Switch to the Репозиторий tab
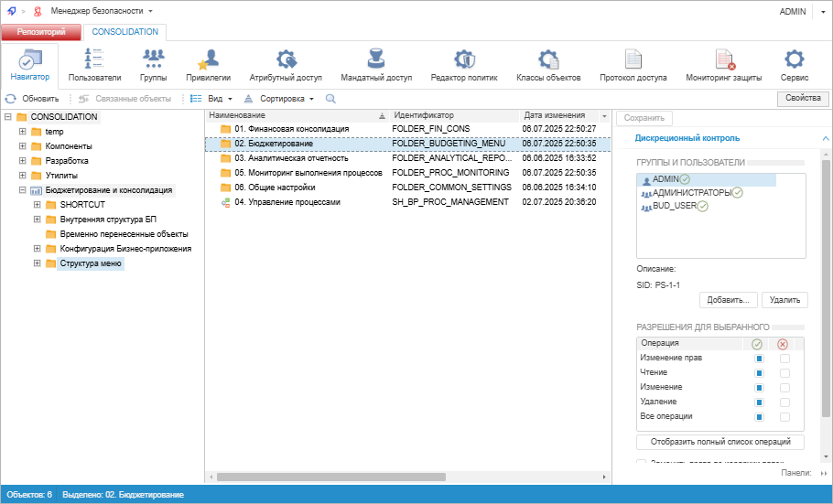The width and height of the screenshot is (833, 504). pos(41,32)
